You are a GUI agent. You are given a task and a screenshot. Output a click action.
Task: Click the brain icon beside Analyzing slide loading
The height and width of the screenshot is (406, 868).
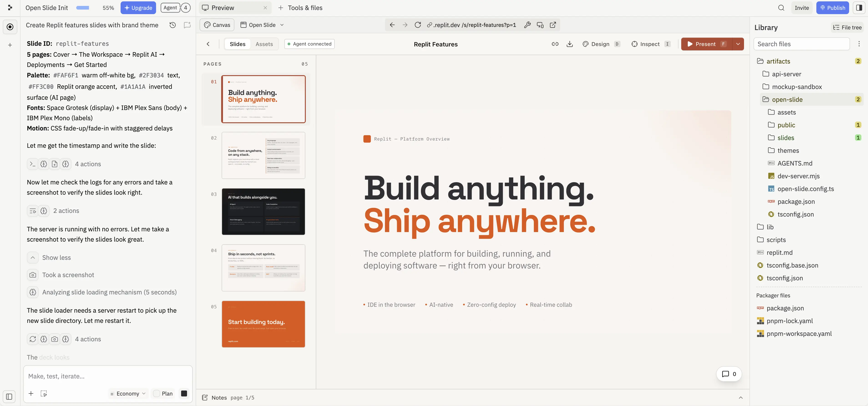click(x=33, y=292)
